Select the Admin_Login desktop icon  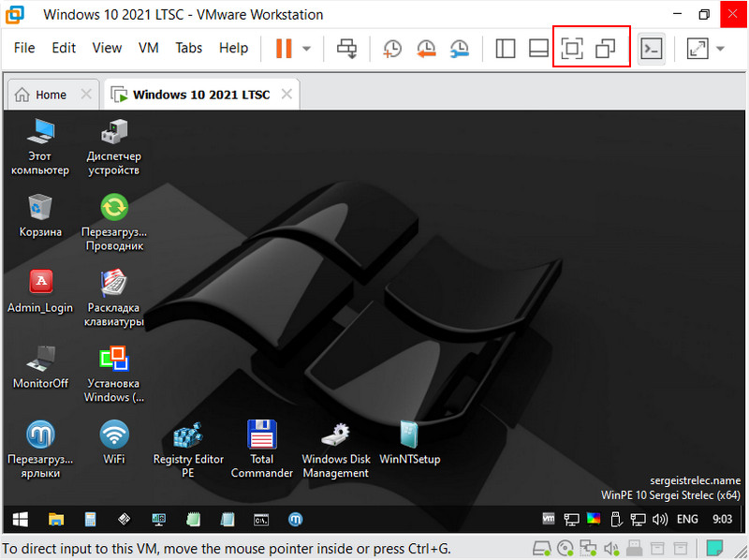click(40, 291)
